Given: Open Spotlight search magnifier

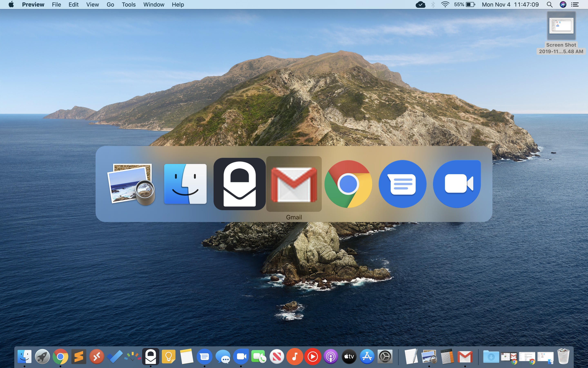Looking at the screenshot, I should coord(550,4).
